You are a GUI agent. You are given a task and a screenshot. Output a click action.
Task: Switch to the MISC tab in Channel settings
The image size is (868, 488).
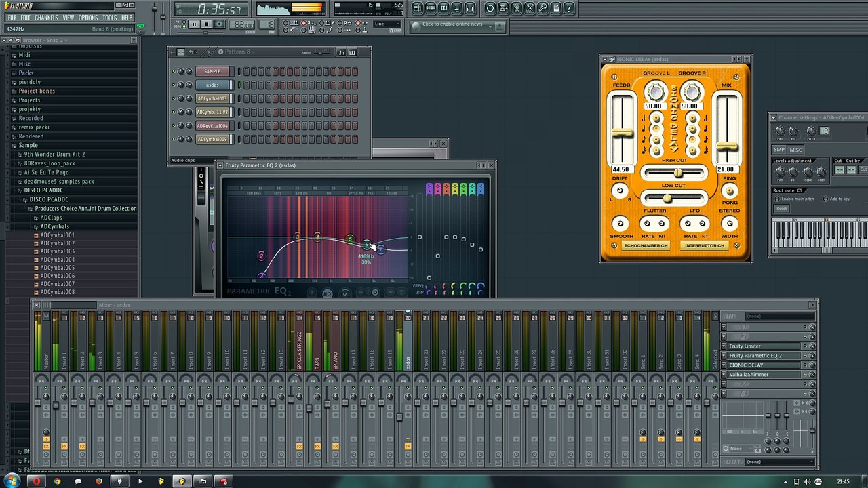tap(795, 150)
